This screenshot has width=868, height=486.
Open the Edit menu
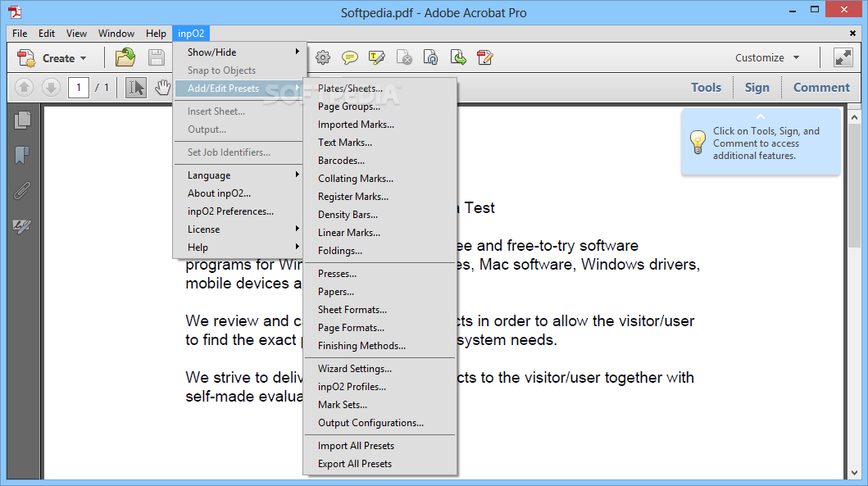tap(47, 34)
